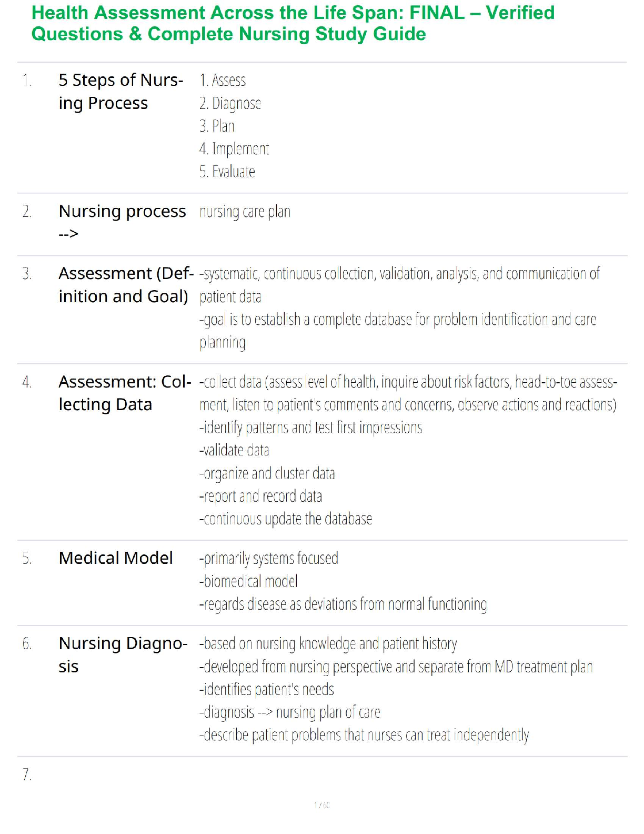Click the "3. Plan" answer line

pyautogui.click(x=217, y=126)
